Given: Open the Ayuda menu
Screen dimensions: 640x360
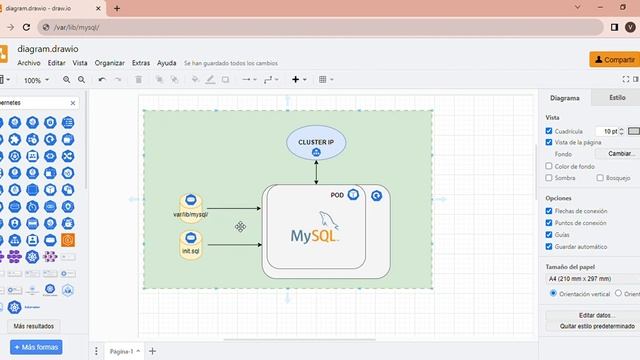Looking at the screenshot, I should (x=167, y=63).
